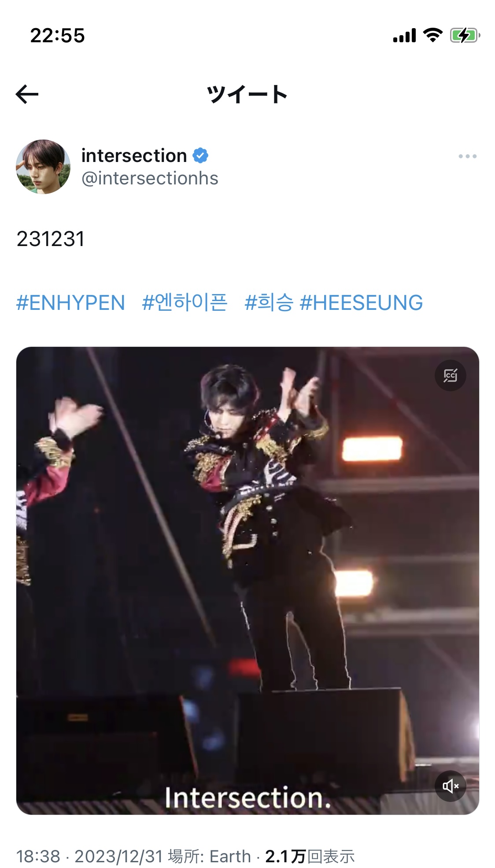Play the performance video
This screenshot has width=495, height=868.
[x=247, y=581]
